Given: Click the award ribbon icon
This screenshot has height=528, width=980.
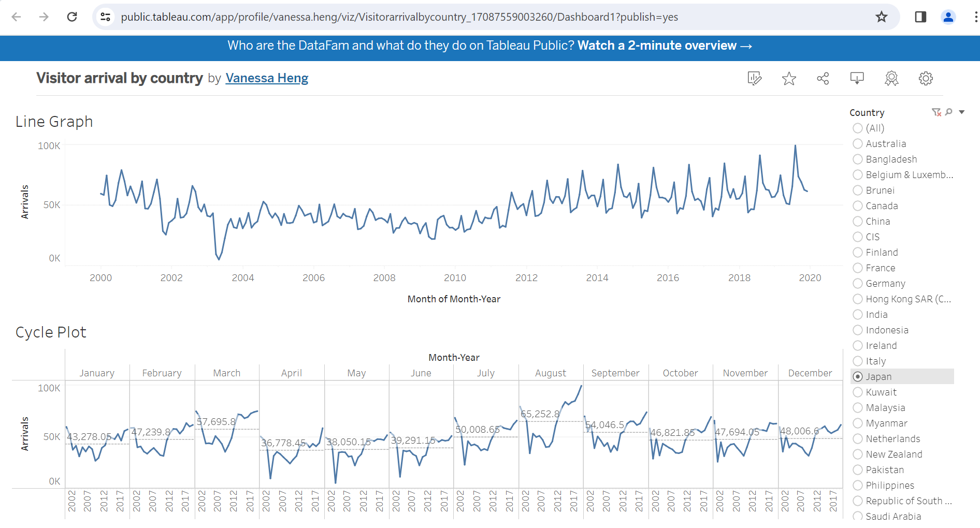Looking at the screenshot, I should (x=891, y=78).
